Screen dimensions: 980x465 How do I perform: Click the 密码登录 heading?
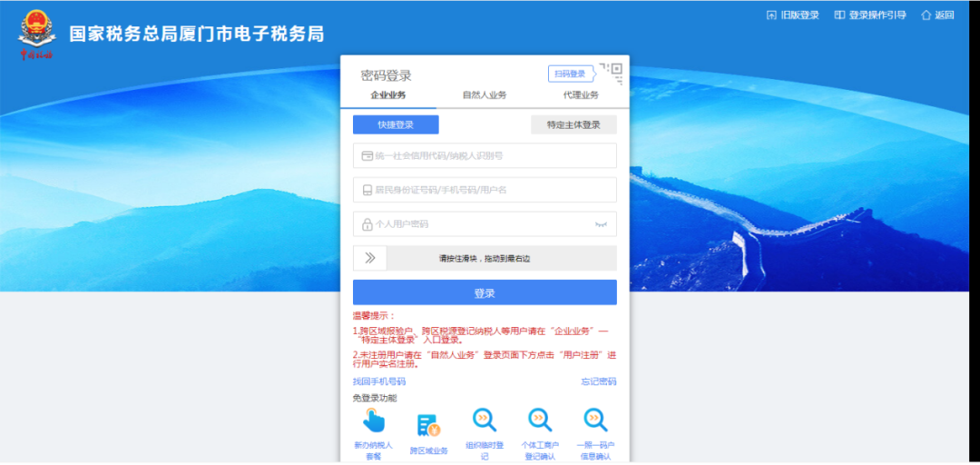(387, 76)
